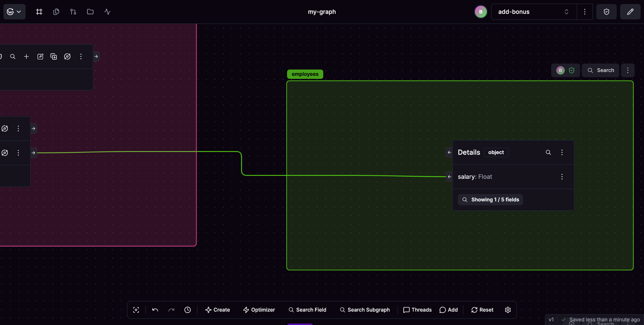Expand the add-bonus branch selector
The height and width of the screenshot is (325, 644).
pos(533,12)
